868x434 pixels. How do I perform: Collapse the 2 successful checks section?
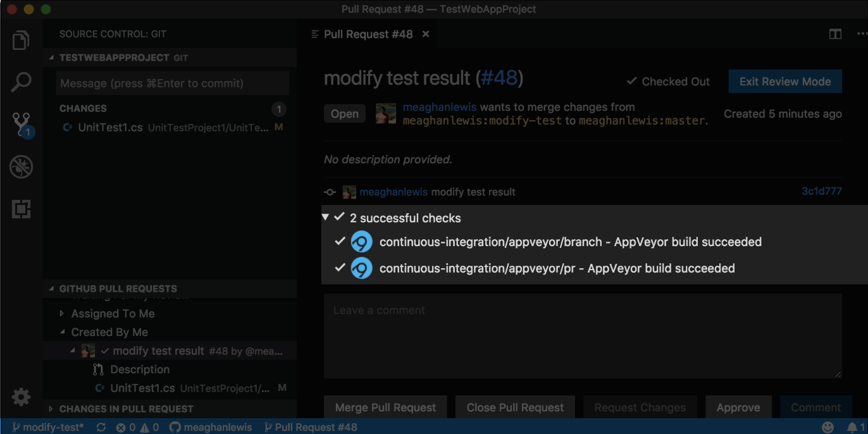tap(325, 218)
